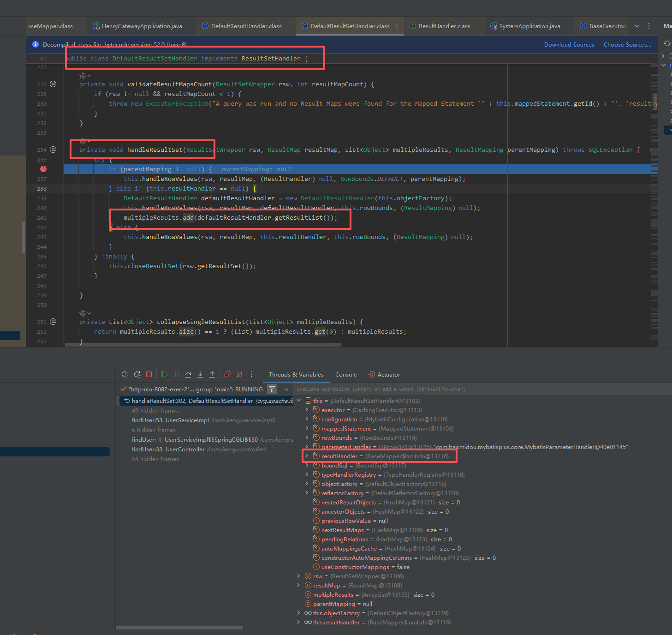Switch to the Console tab
This screenshot has width=672, height=635.
(x=346, y=374)
